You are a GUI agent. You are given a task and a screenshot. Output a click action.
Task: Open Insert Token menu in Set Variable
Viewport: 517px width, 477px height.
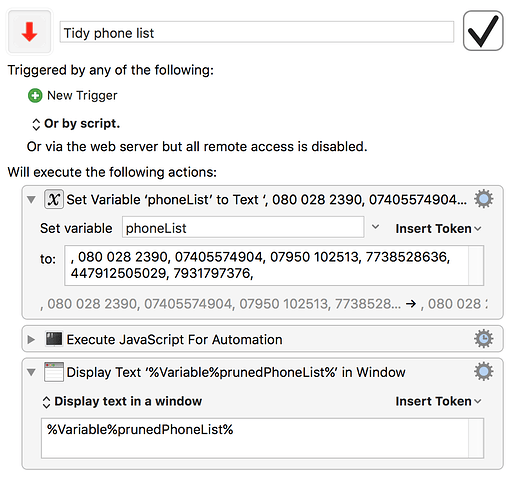[438, 229]
